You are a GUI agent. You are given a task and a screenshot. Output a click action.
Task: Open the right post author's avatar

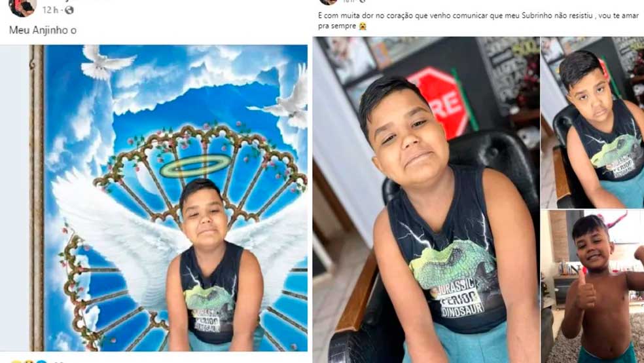click(x=328, y=2)
